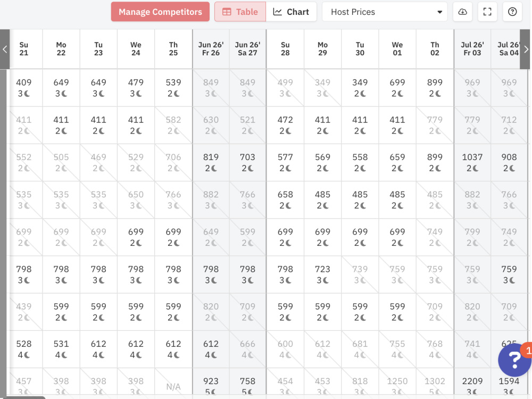Click the Host Prices dropdown arrow
The image size is (532, 399).
(440, 12)
